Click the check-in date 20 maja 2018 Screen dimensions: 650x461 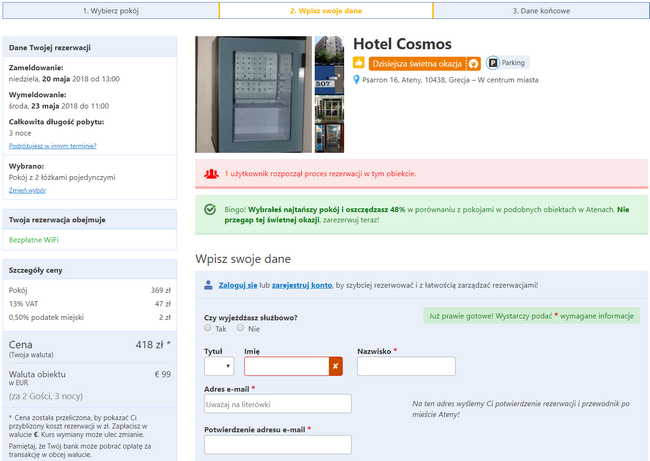(x=64, y=79)
